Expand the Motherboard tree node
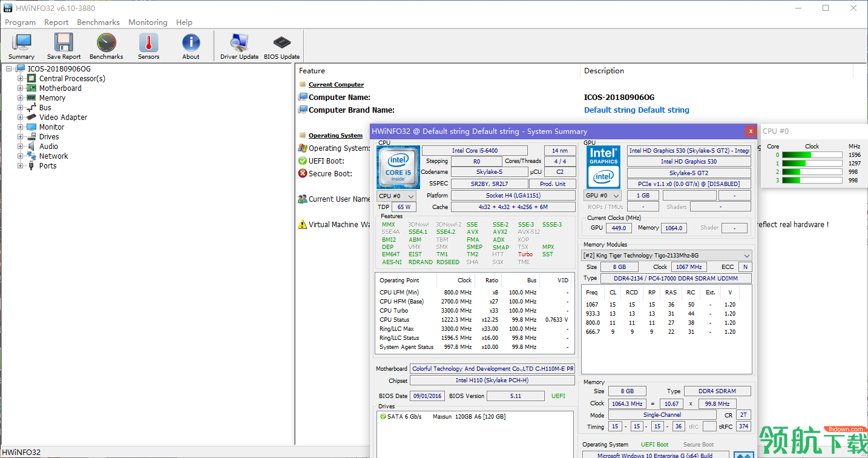The height and width of the screenshot is (458, 868). [21, 88]
